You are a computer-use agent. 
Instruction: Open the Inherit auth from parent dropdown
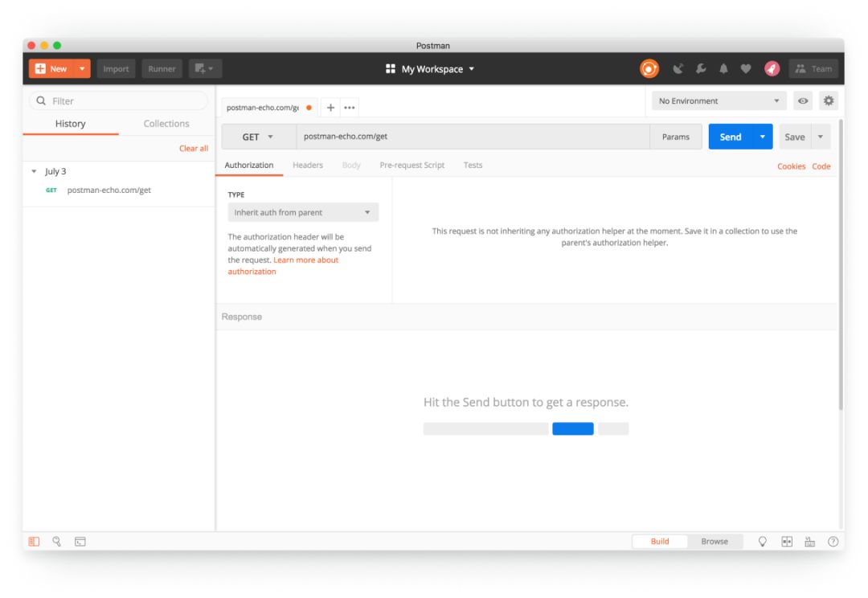303,212
